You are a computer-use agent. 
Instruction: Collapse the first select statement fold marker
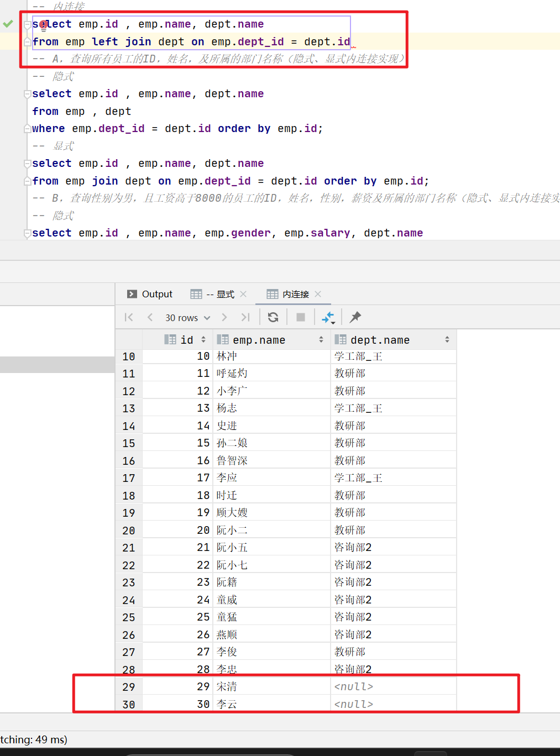click(27, 25)
